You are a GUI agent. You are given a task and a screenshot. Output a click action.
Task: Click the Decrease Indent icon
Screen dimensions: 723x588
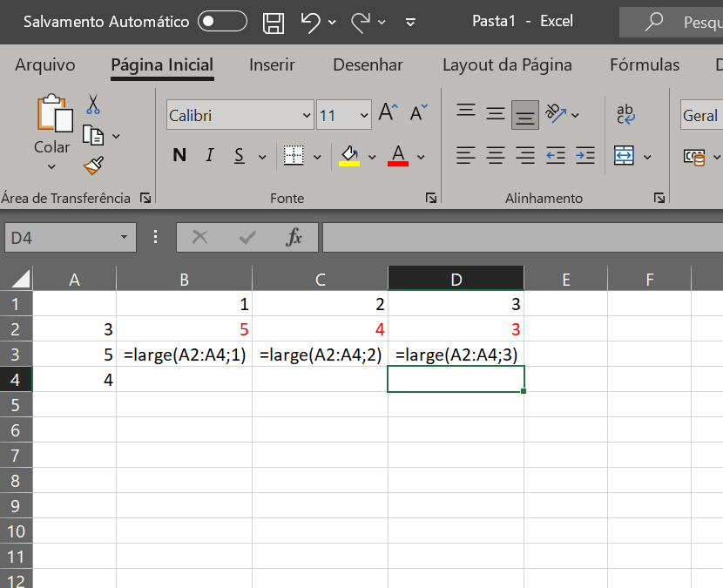(556, 155)
